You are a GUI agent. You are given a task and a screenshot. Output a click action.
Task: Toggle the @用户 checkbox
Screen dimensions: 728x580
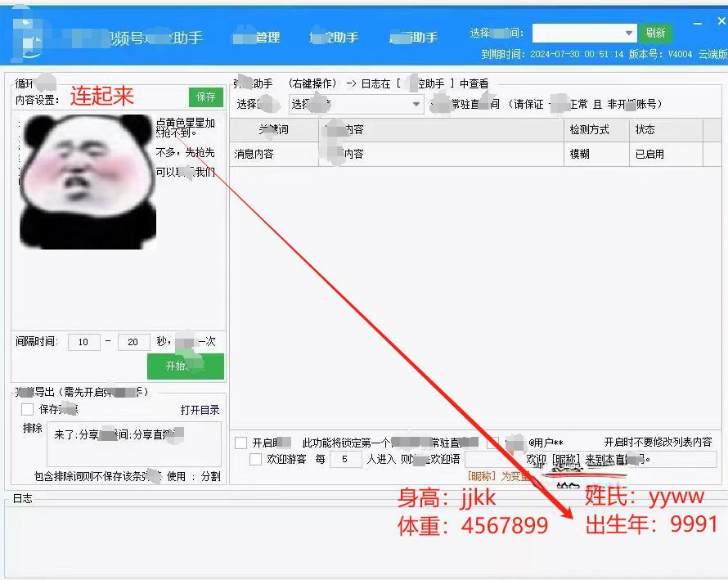(x=492, y=443)
